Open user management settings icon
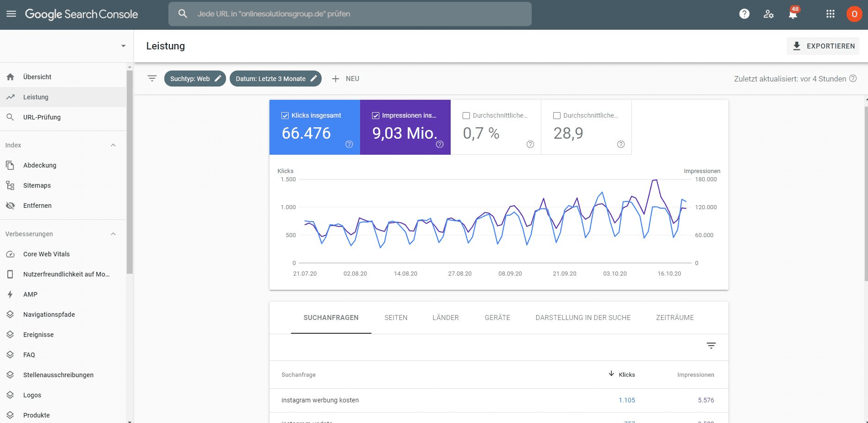The width and height of the screenshot is (868, 423). point(769,14)
